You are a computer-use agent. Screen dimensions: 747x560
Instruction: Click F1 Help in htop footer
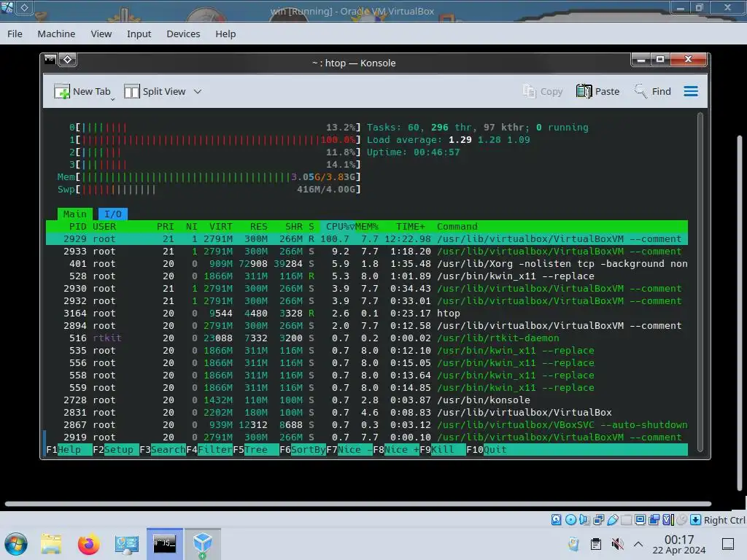coord(69,449)
